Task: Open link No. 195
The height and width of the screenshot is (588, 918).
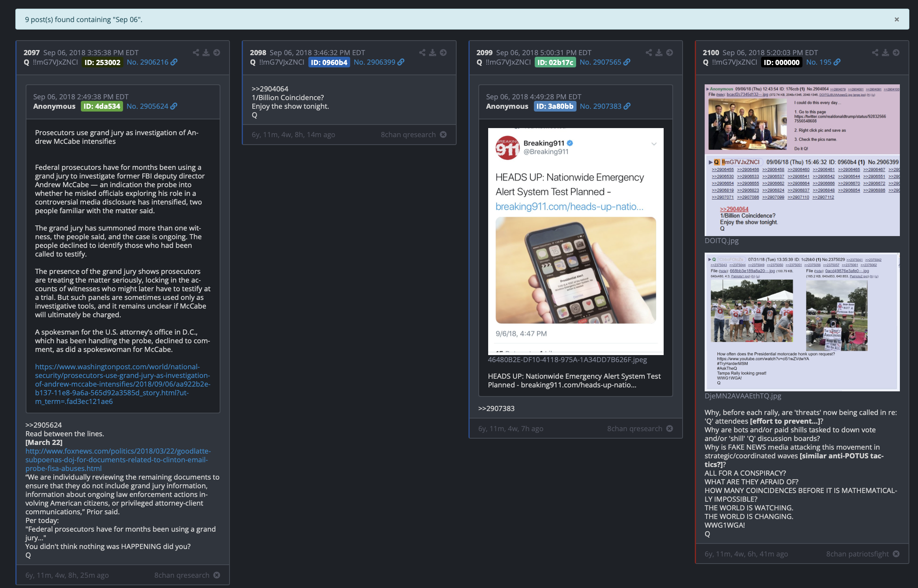Action: [823, 62]
